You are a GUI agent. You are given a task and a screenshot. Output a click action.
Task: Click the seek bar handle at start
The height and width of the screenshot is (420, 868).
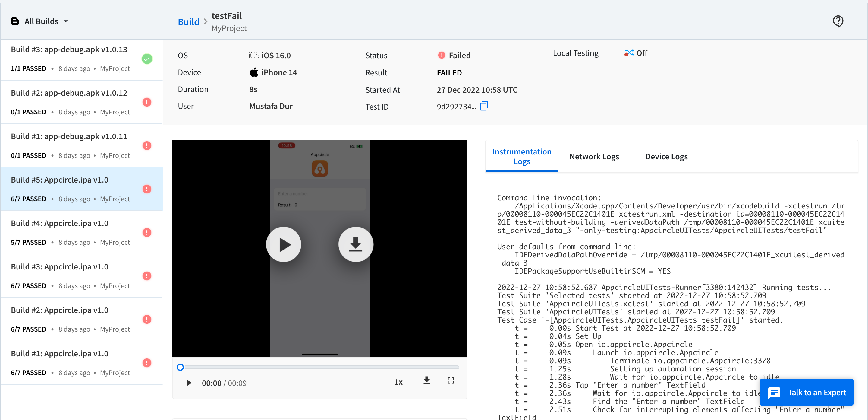click(x=180, y=367)
